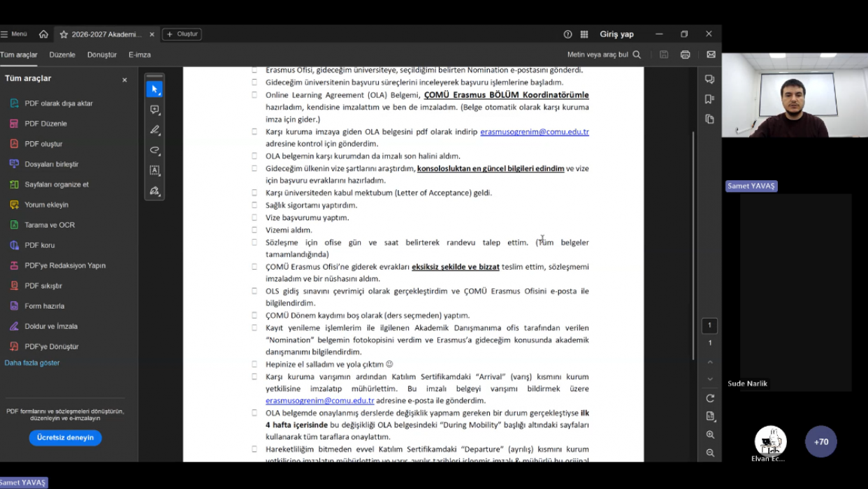Image resolution: width=868 pixels, height=489 pixels.
Task: Click the print icon in toolbar
Action: click(x=685, y=54)
